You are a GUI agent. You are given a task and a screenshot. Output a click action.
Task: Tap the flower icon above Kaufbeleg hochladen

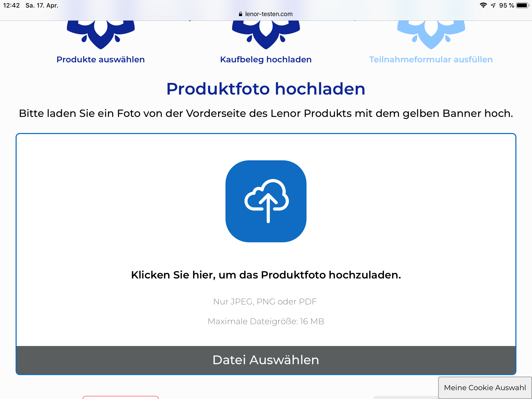(x=266, y=35)
